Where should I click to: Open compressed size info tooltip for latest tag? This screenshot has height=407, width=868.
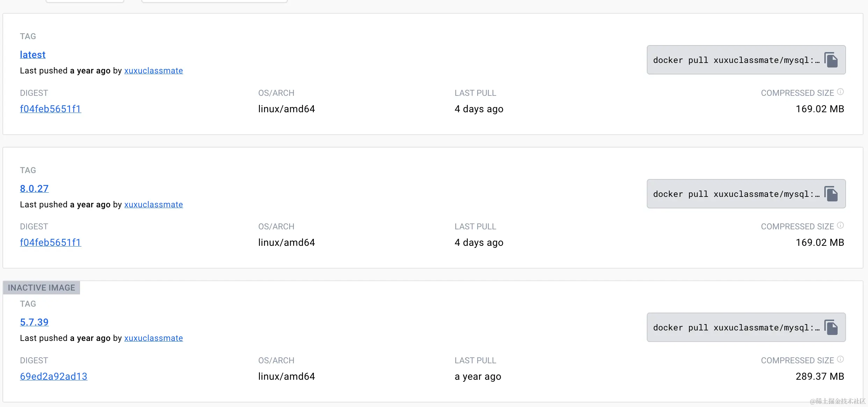840,91
